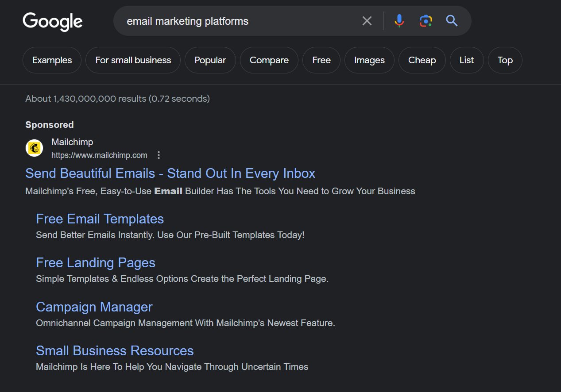Open the Campaign Manager sitelink

94,307
